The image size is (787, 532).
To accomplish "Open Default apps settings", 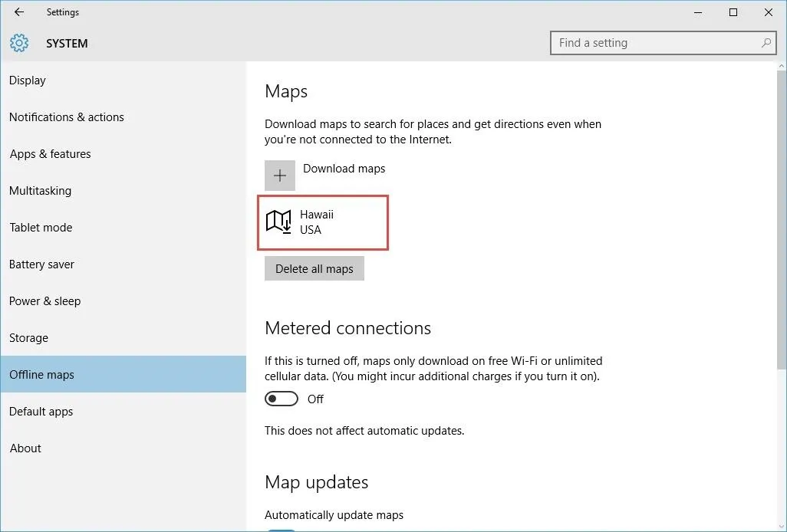I will click(123, 411).
